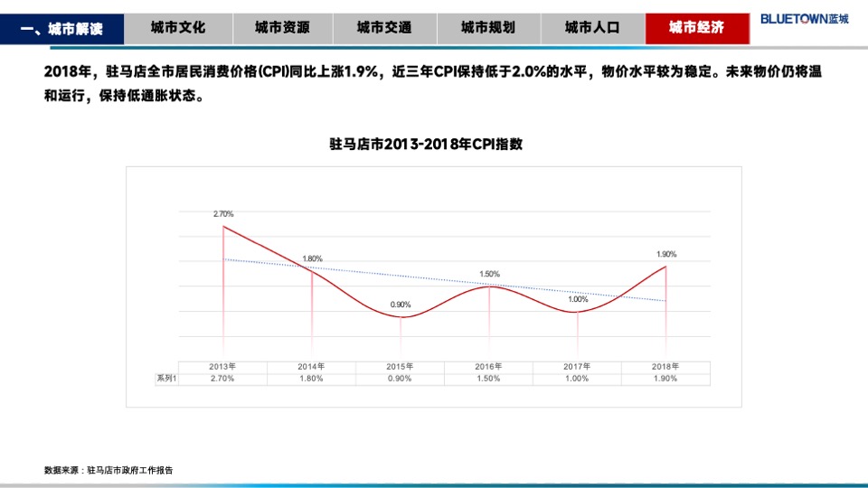868x488 pixels.
Task: Select the 1.50% data label above the curve
Action: pos(489,274)
